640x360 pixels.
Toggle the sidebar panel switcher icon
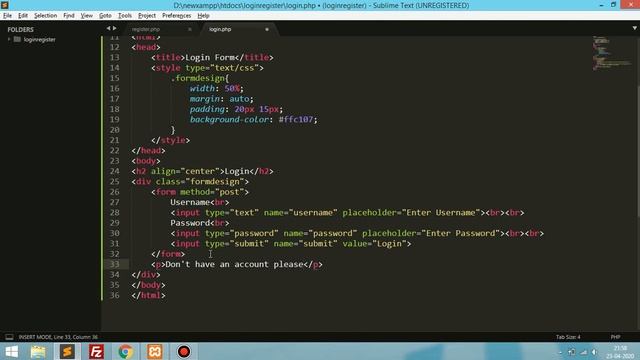9,337
